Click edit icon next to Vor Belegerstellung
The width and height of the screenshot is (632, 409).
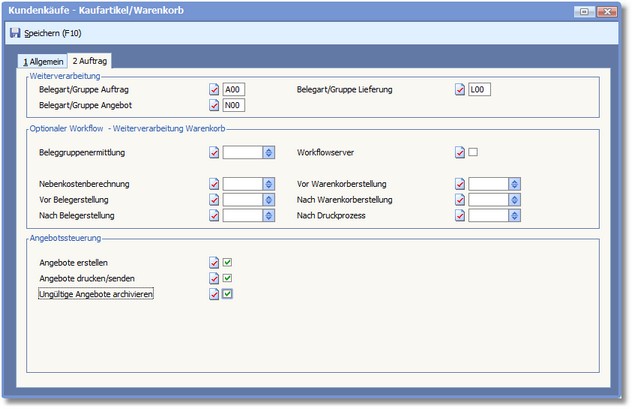tap(214, 200)
